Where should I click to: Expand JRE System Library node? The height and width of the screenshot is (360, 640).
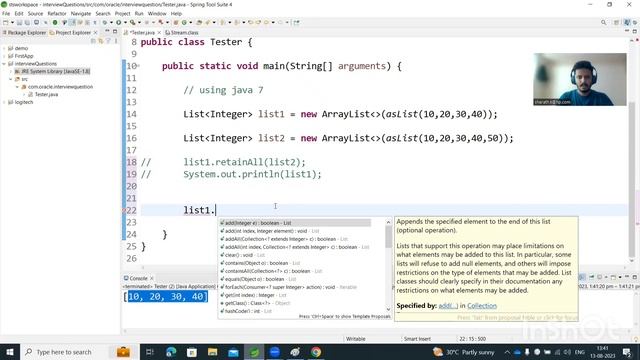(11, 71)
